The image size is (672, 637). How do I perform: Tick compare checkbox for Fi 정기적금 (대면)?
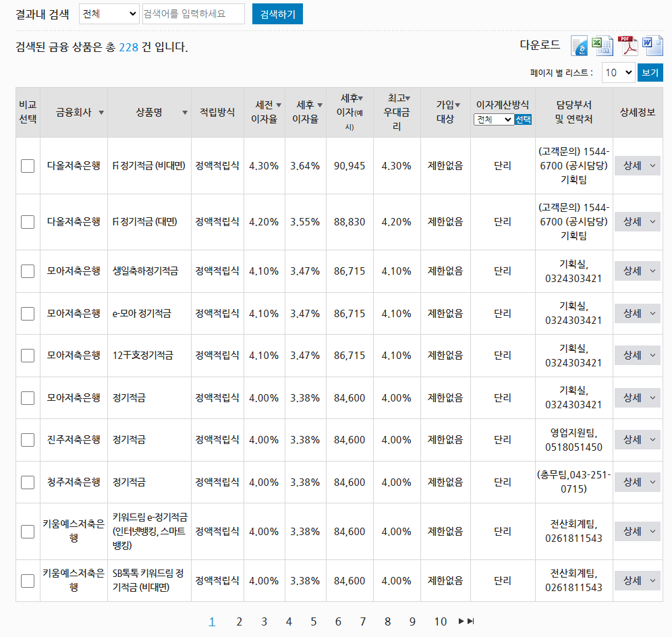(x=28, y=222)
